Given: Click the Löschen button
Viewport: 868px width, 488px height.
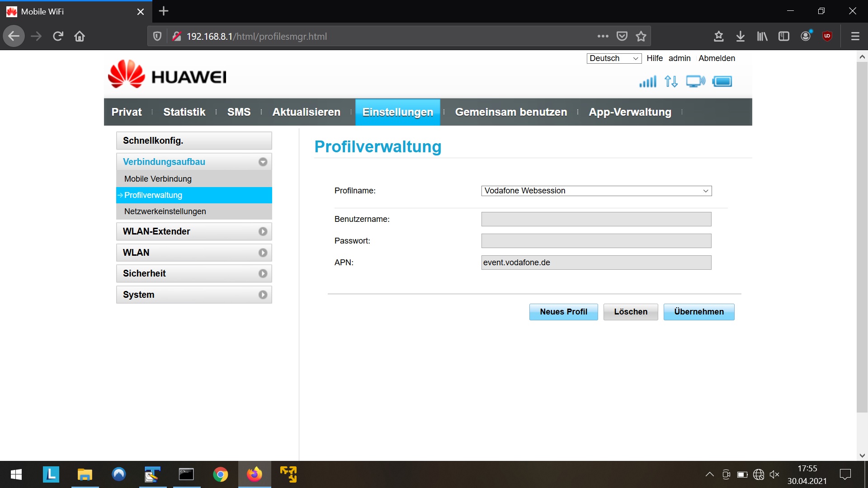Looking at the screenshot, I should point(631,312).
